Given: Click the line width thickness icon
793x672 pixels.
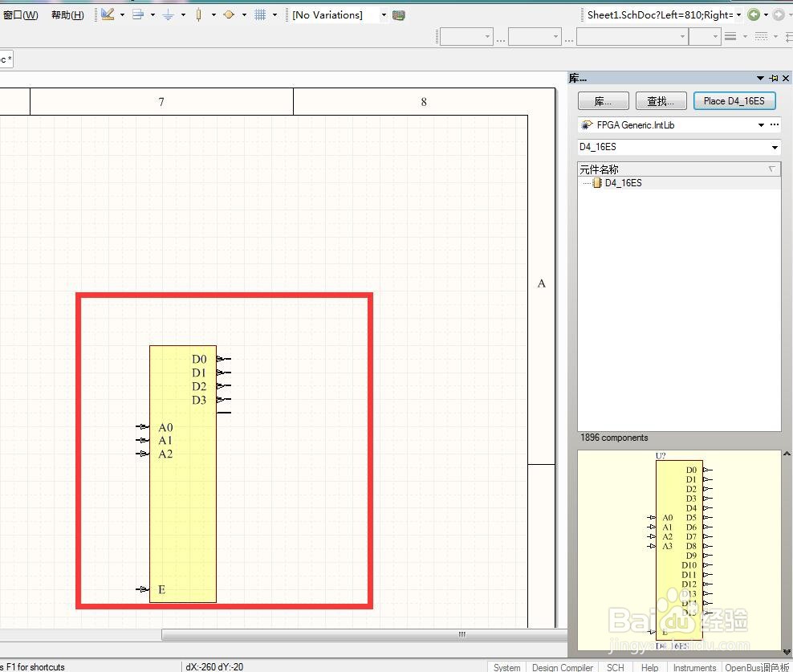Looking at the screenshot, I should (x=730, y=36).
